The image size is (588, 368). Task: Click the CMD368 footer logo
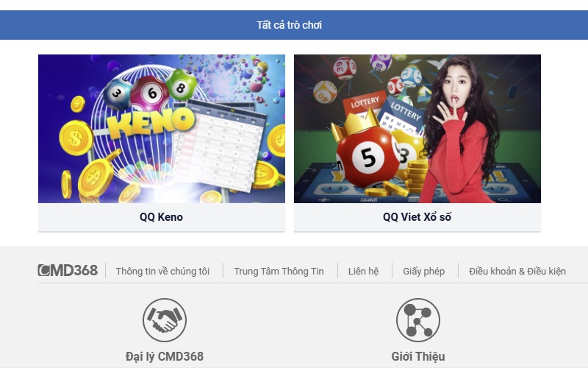pos(68,270)
